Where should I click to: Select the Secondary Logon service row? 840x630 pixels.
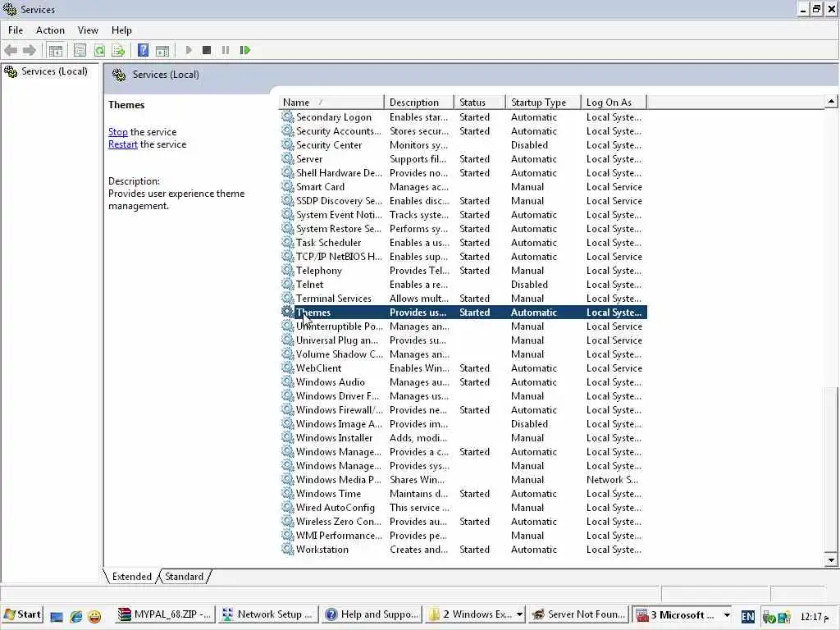pos(463,117)
